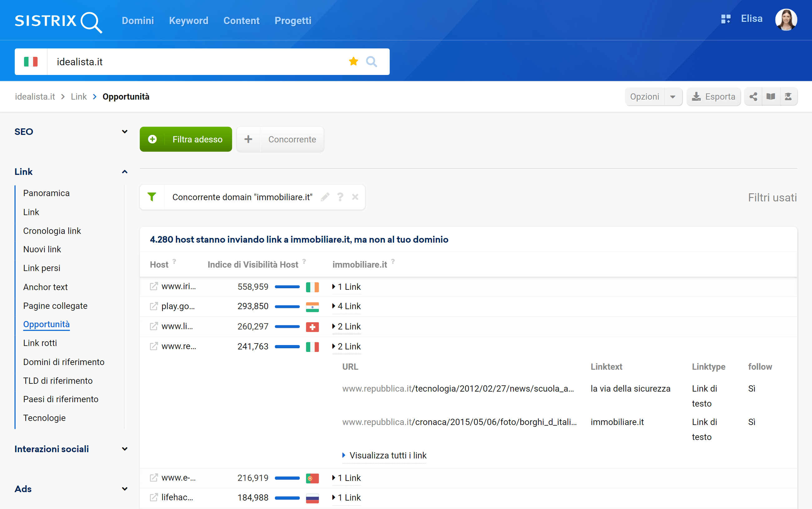812x509 pixels.
Task: Open Cronologia link in sidebar
Action: (x=52, y=231)
